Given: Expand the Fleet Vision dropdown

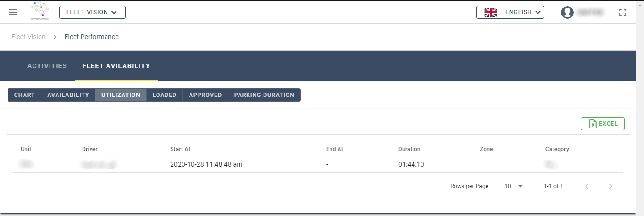Looking at the screenshot, I should (92, 12).
